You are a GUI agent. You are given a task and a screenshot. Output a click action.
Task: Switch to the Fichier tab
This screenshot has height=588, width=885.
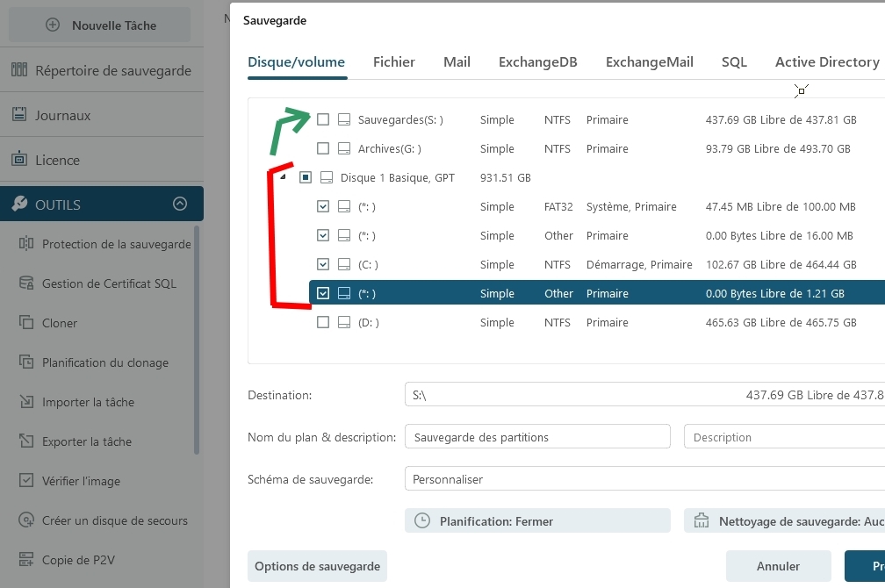394,61
